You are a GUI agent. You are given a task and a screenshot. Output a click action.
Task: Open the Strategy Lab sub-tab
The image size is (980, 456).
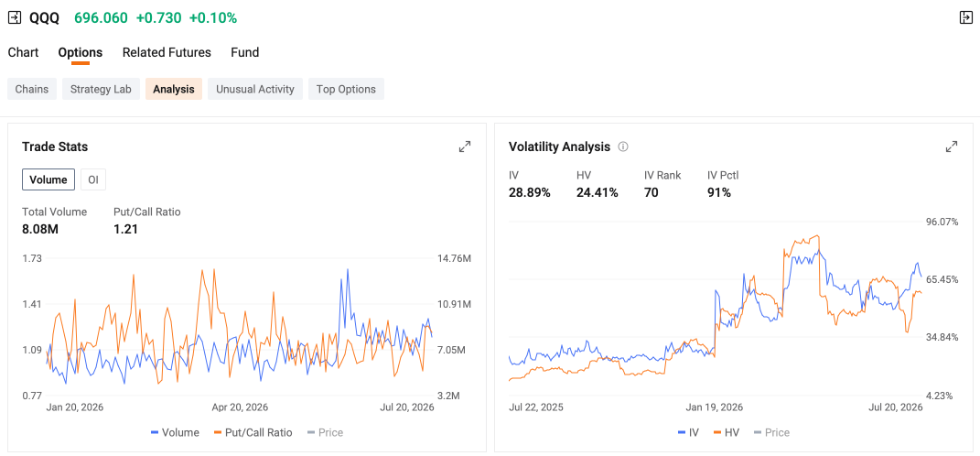point(101,89)
